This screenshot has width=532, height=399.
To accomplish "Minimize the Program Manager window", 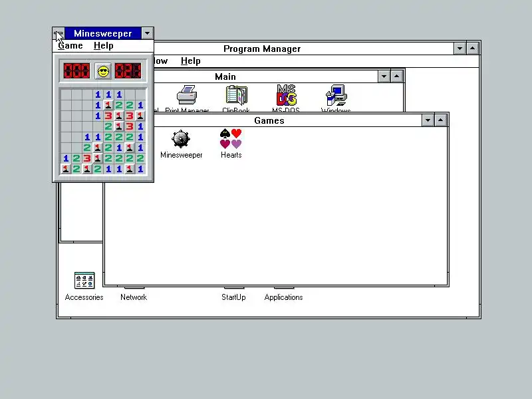I will (x=460, y=49).
